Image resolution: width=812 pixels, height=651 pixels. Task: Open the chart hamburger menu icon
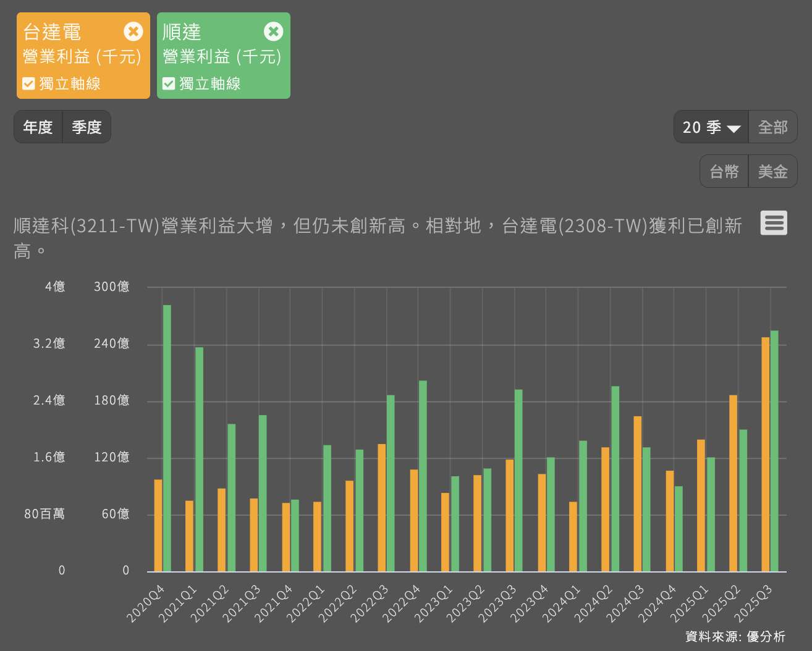pos(774,223)
